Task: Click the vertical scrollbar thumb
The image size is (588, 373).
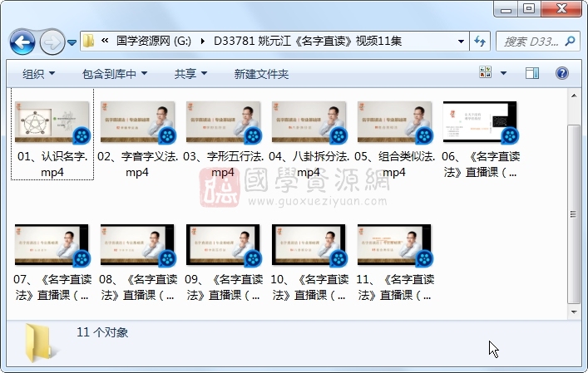Action: coord(574,213)
